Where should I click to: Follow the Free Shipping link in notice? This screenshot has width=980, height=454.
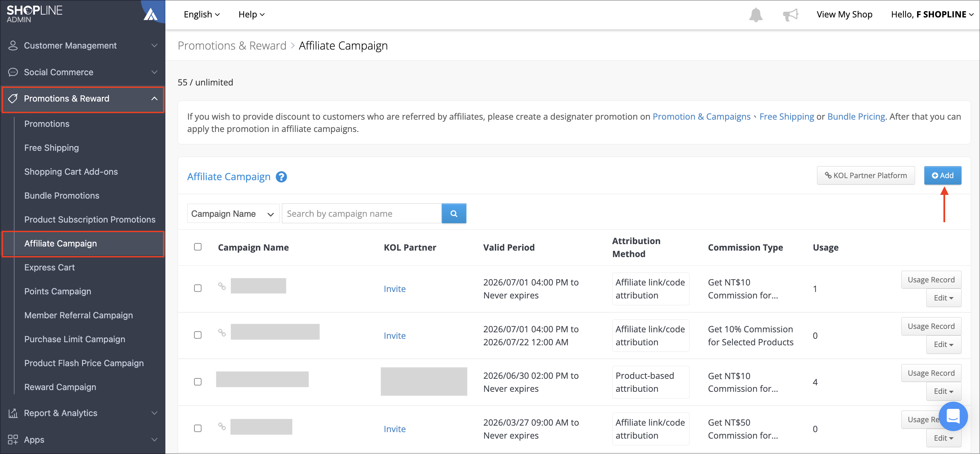pos(786,117)
